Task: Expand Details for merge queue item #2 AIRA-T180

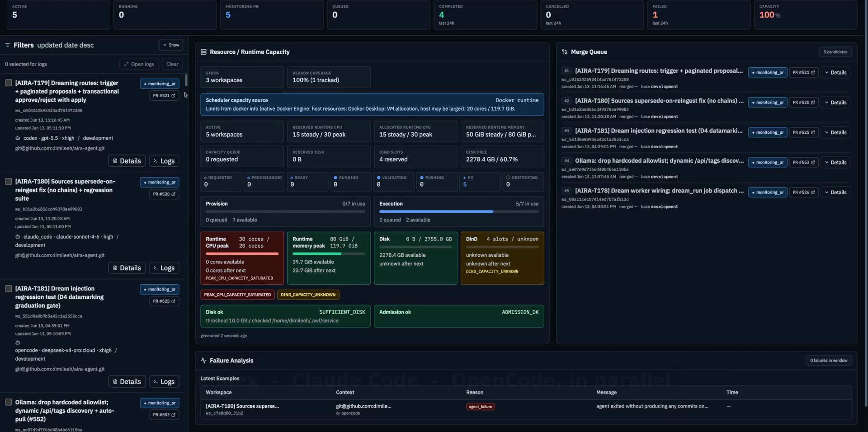Action: [x=835, y=103]
